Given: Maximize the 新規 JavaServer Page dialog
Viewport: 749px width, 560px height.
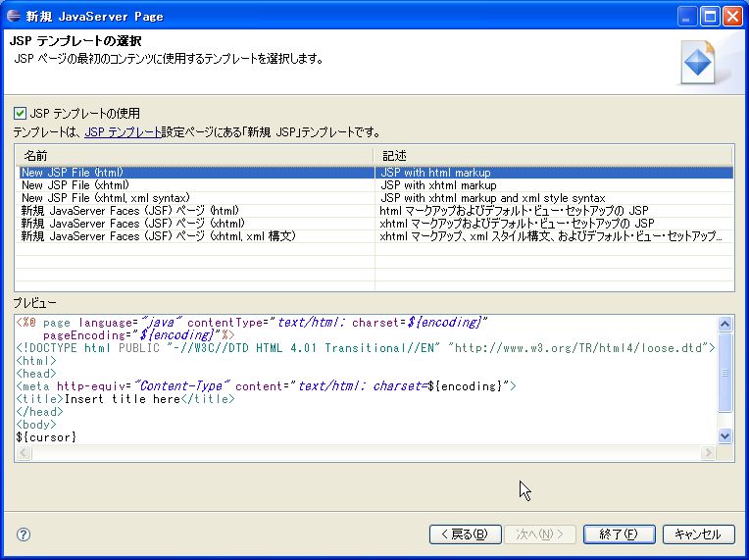Looking at the screenshot, I should (x=710, y=17).
